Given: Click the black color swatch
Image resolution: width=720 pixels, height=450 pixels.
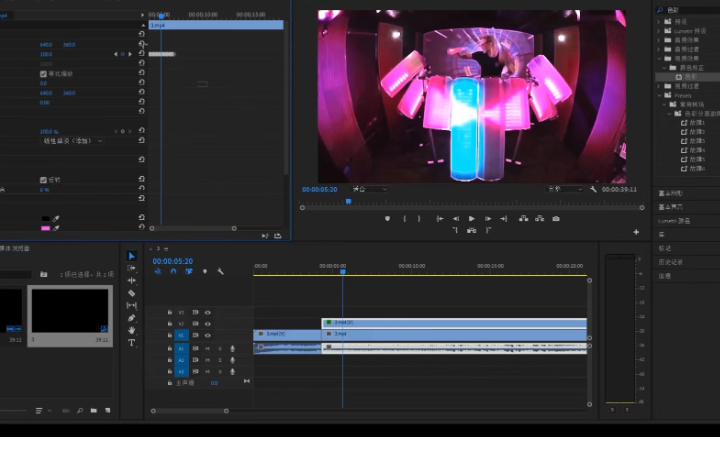Looking at the screenshot, I should tap(45, 219).
